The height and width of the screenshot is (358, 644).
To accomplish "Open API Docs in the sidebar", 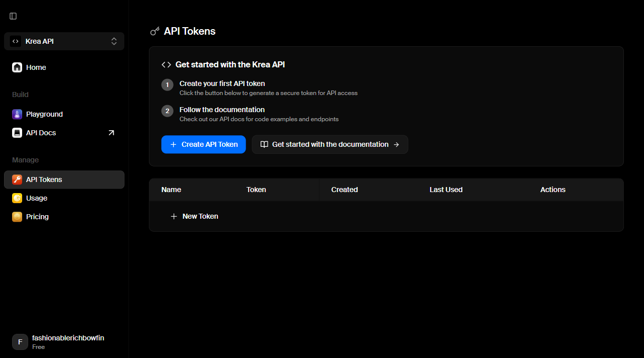I will (64, 133).
